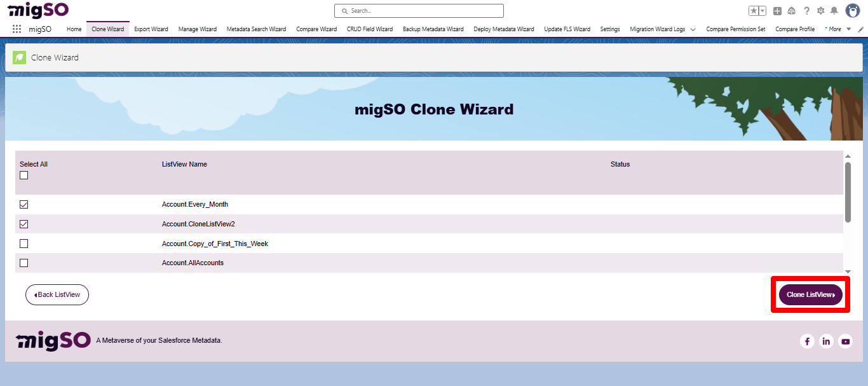
Task: Click the Trailhead learning icon
Action: (x=791, y=10)
